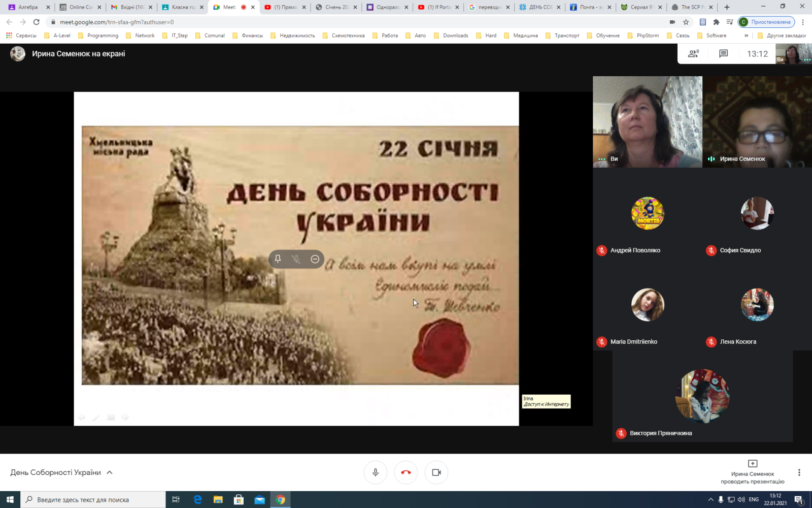
Task: Bookmark this page with the star icon
Action: (686, 22)
